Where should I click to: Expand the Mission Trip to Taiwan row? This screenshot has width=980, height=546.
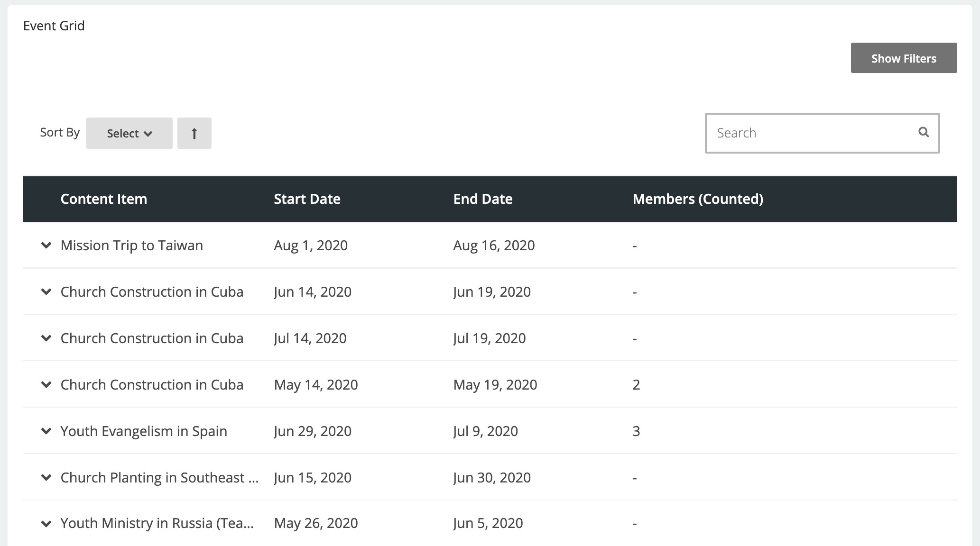point(46,246)
